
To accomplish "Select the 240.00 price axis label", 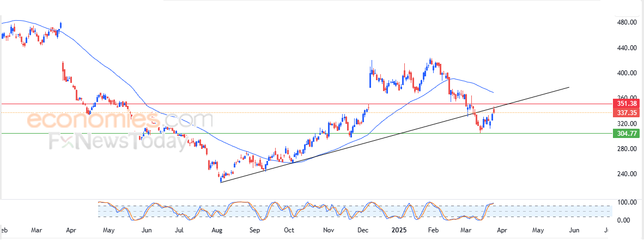I will 627,174.
